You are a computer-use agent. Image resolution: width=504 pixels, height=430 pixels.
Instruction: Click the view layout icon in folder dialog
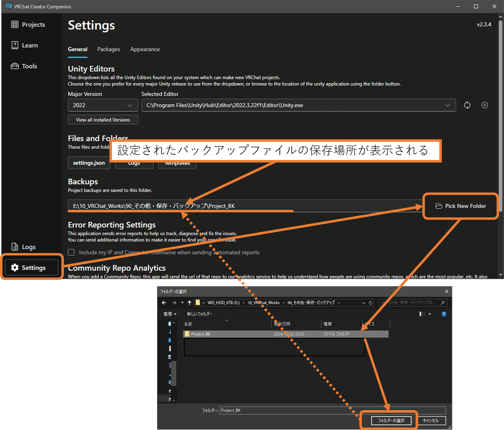point(423,314)
